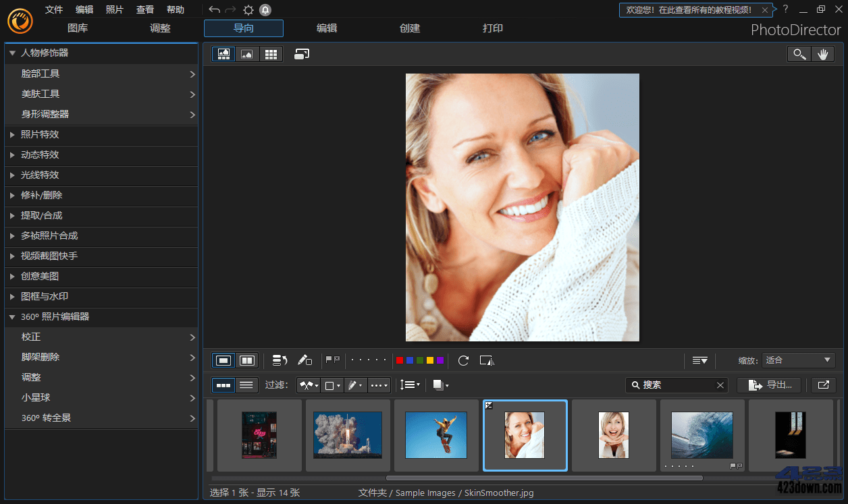Open the 文件 menu
The image size is (848, 504).
pos(54,9)
